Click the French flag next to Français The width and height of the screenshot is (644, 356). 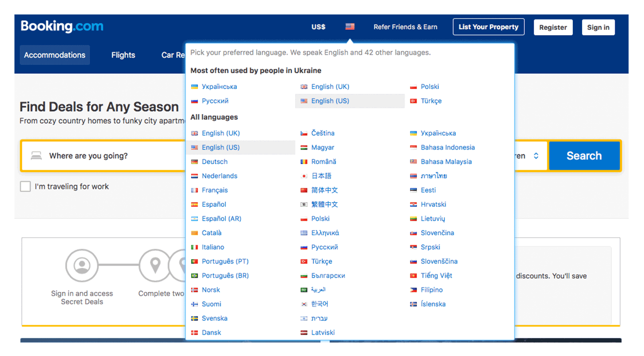point(195,191)
